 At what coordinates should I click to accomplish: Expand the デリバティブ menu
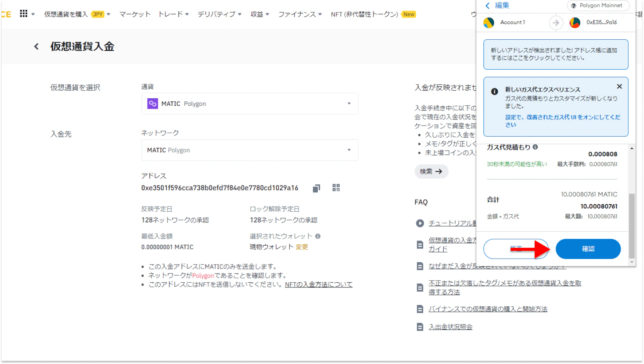pyautogui.click(x=220, y=14)
